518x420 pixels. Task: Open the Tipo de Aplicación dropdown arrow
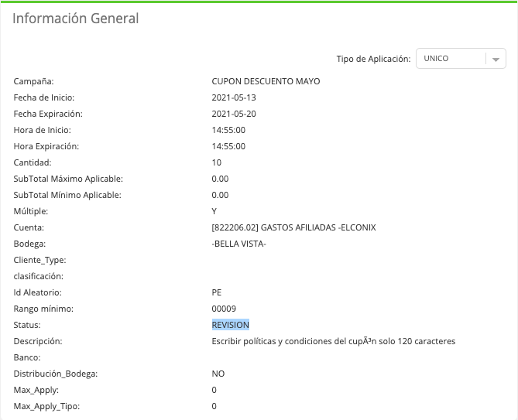(496, 59)
